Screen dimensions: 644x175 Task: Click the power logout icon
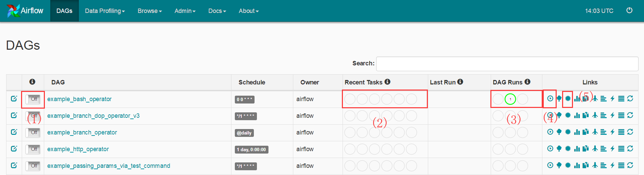(x=629, y=11)
